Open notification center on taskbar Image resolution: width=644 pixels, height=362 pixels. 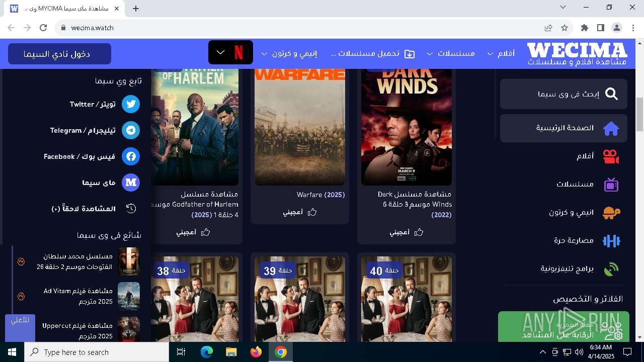coord(627,352)
